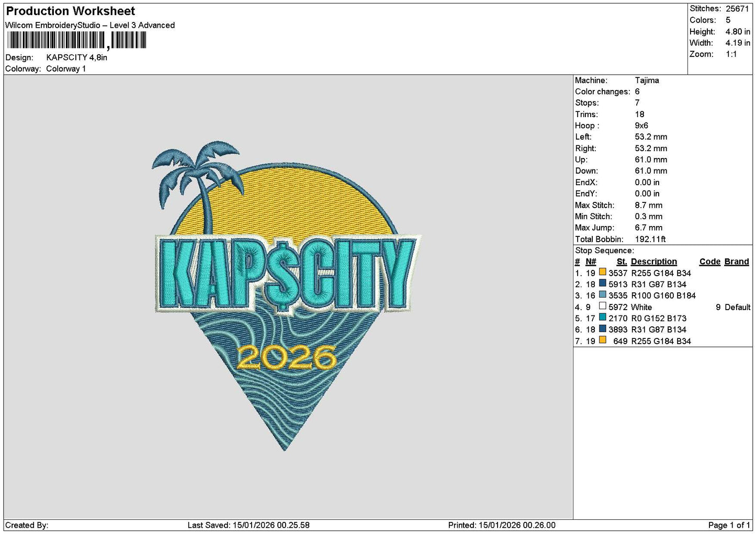756x534 pixels.
Task: Click the stitch count '3893'
Action: tap(618, 330)
